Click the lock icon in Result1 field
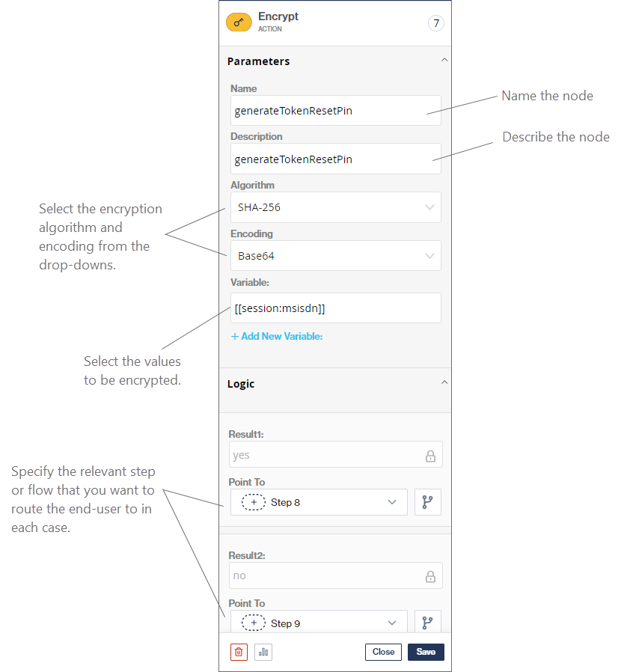The image size is (627, 672). coord(430,456)
